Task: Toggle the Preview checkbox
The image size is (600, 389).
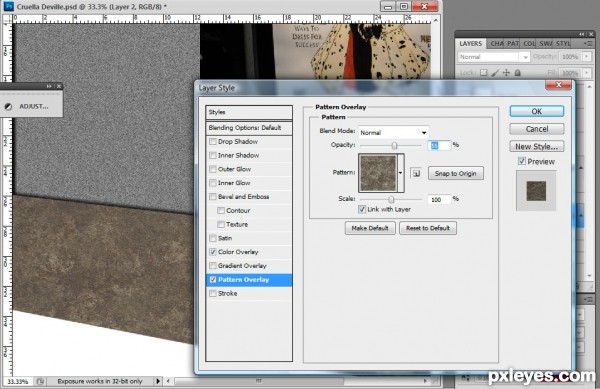Action: pyautogui.click(x=522, y=161)
